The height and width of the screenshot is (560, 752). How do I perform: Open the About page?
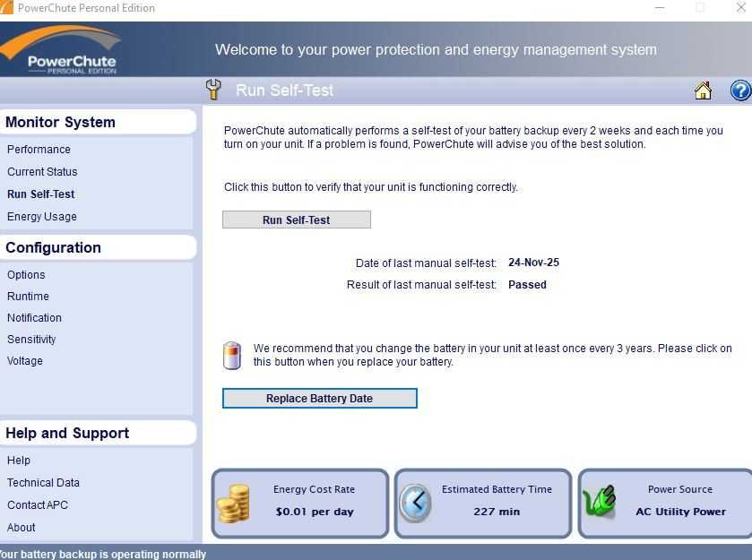pos(22,528)
